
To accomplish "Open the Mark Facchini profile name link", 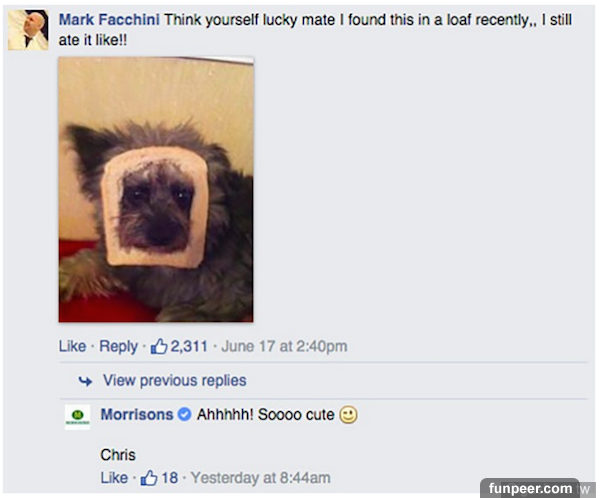I will [x=109, y=20].
